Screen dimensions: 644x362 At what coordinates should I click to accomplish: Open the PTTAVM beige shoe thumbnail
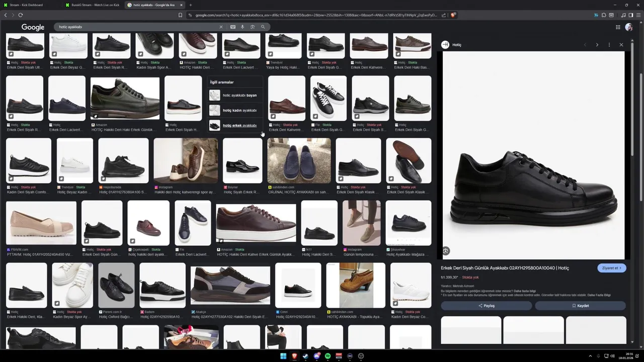click(x=41, y=223)
